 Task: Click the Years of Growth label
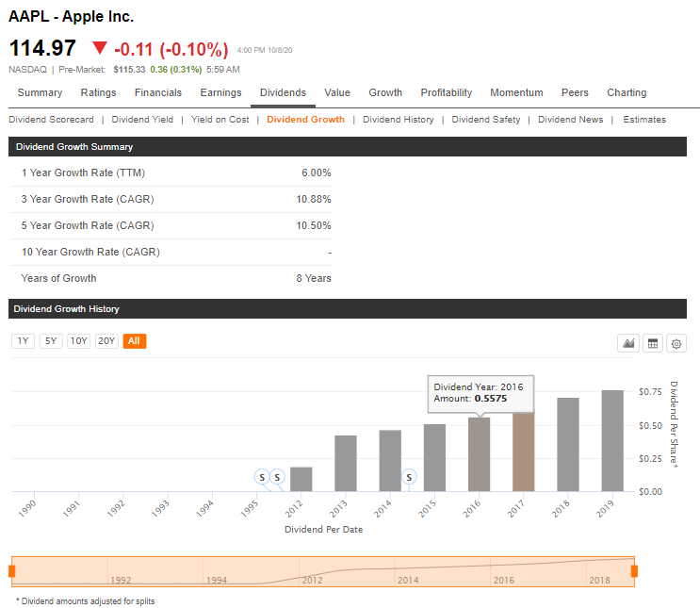click(58, 278)
